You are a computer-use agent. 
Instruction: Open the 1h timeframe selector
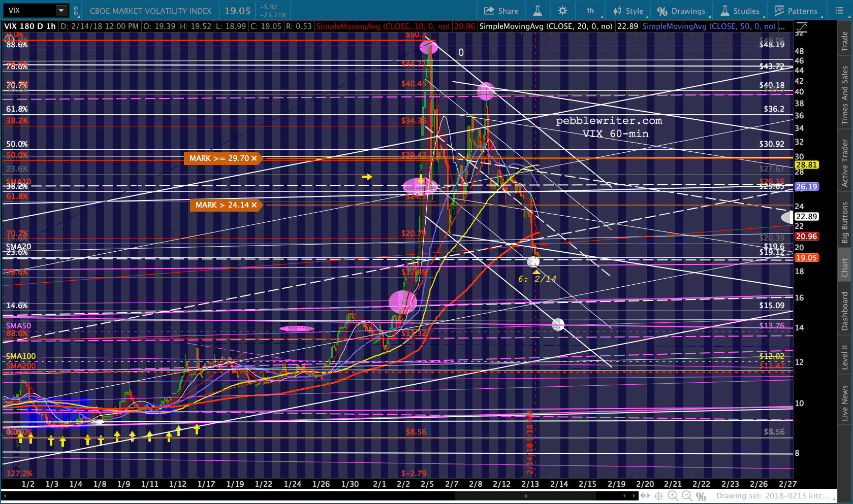tap(590, 11)
